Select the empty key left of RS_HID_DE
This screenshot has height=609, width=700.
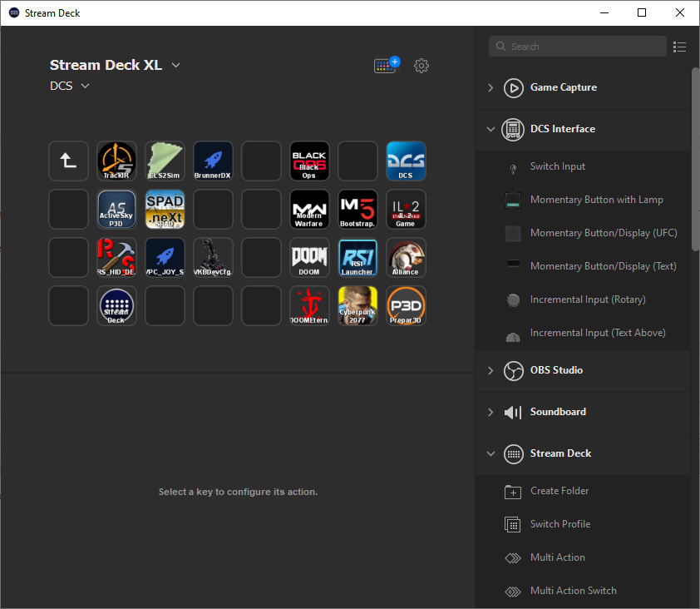click(x=68, y=257)
